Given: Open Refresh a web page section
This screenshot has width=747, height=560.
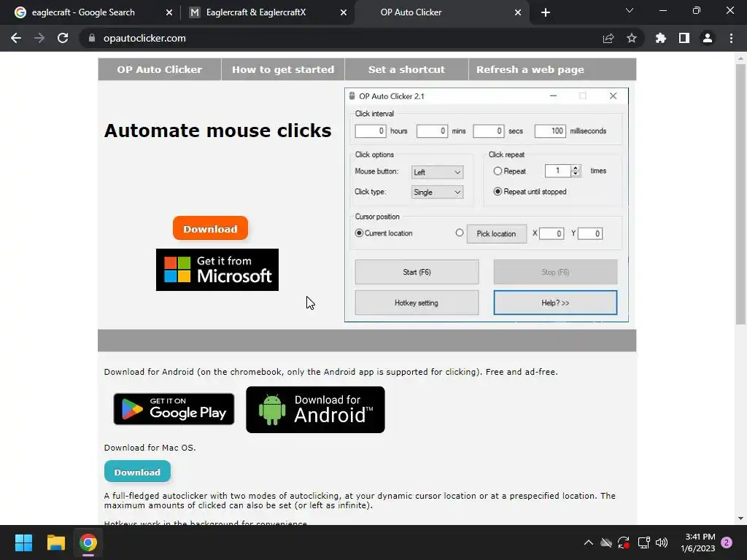Looking at the screenshot, I should [x=530, y=69].
